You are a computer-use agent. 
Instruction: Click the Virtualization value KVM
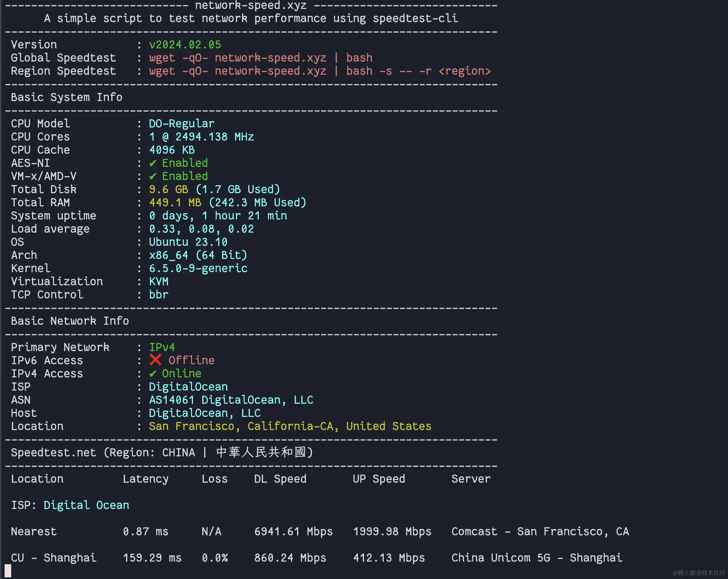(159, 282)
